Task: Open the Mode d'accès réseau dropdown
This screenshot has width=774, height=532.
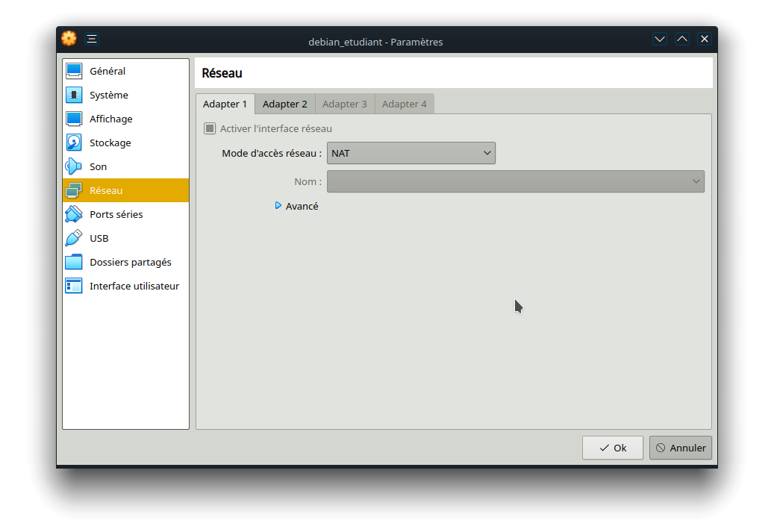Action: [411, 153]
